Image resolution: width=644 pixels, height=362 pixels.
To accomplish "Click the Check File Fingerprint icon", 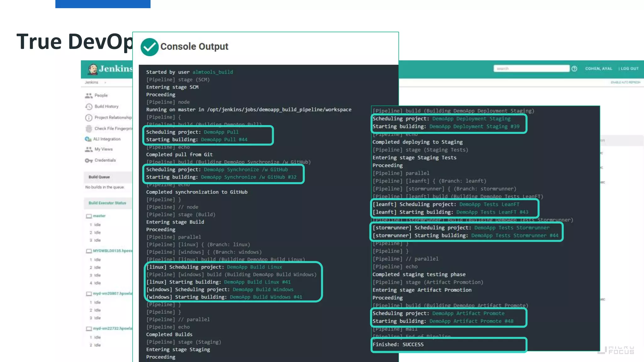I will coord(89,129).
